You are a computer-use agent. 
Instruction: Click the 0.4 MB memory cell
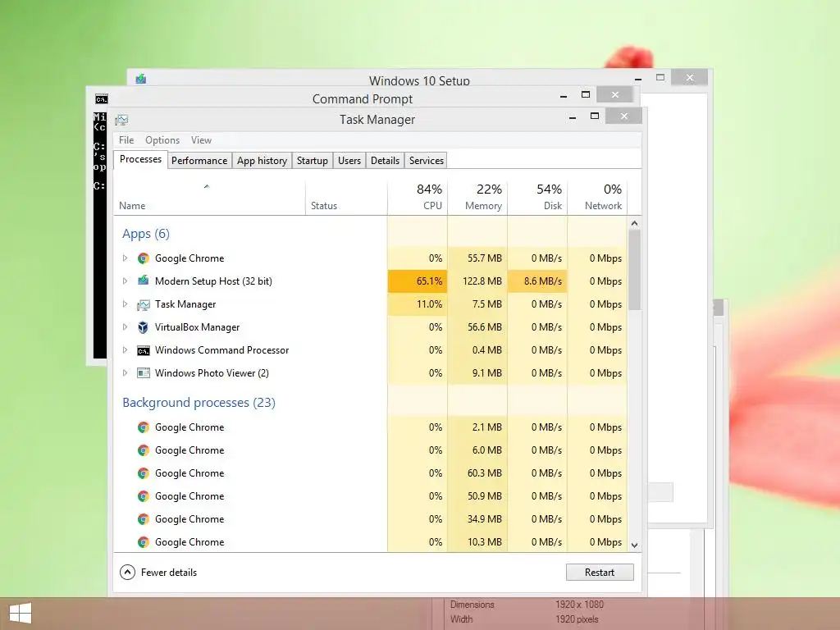click(x=477, y=349)
